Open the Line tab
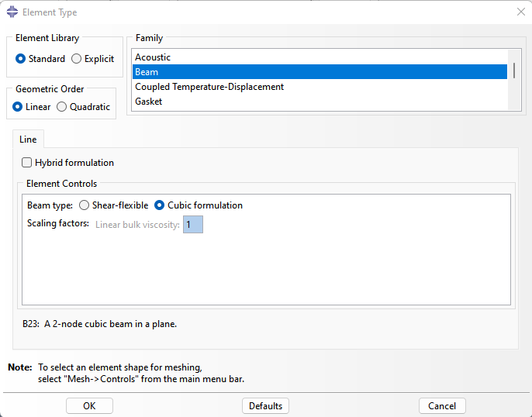 click(28, 140)
